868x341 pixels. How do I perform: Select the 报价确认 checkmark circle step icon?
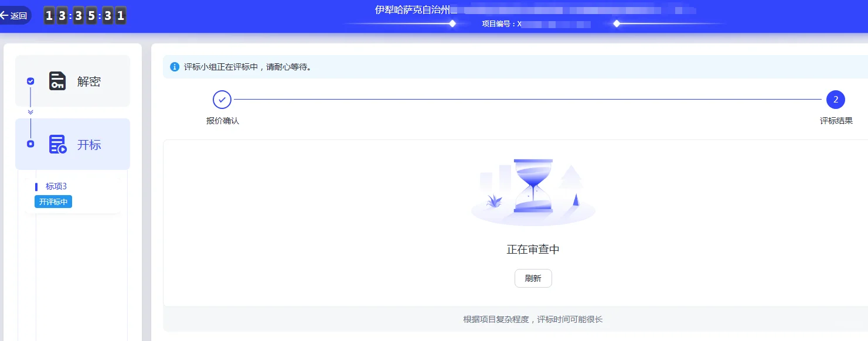pyautogui.click(x=222, y=100)
